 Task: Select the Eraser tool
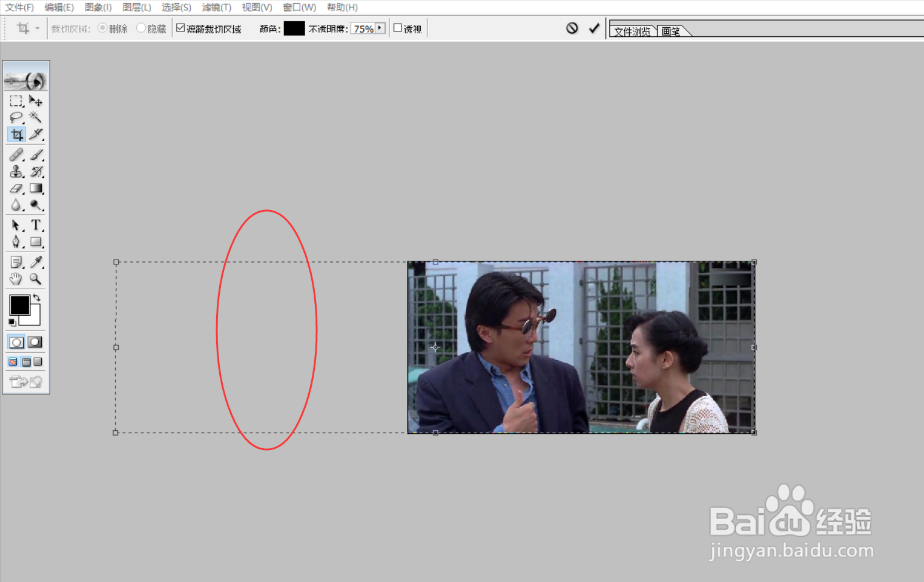16,189
